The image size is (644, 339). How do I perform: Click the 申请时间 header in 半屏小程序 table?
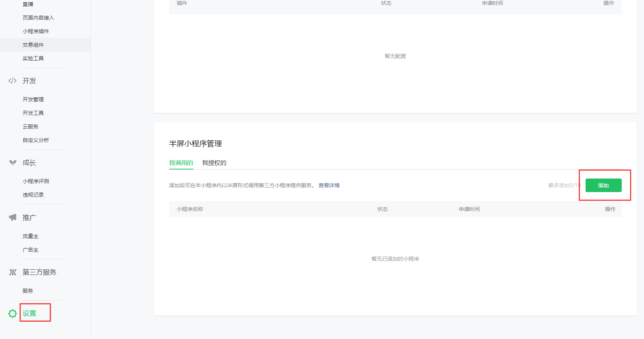[x=469, y=209]
